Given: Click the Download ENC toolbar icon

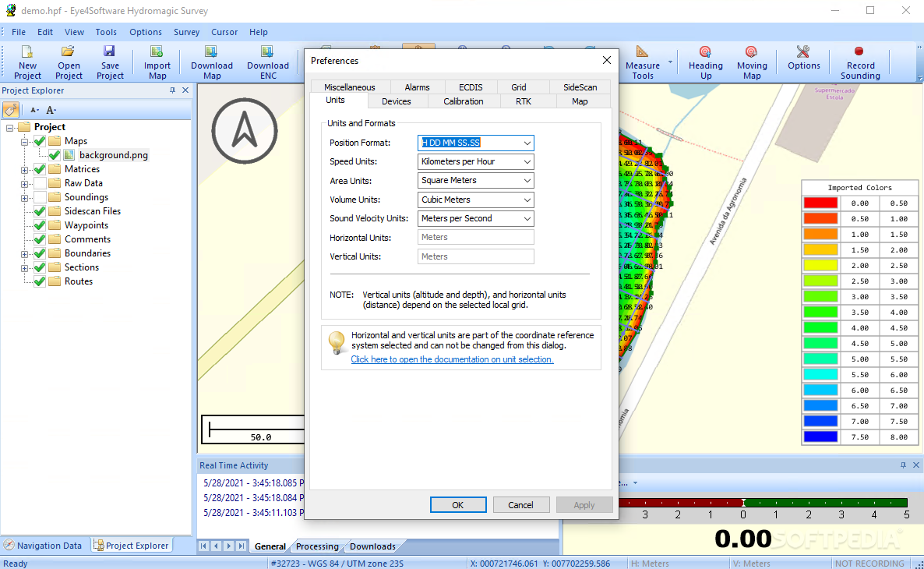Looking at the screenshot, I should (x=267, y=52).
